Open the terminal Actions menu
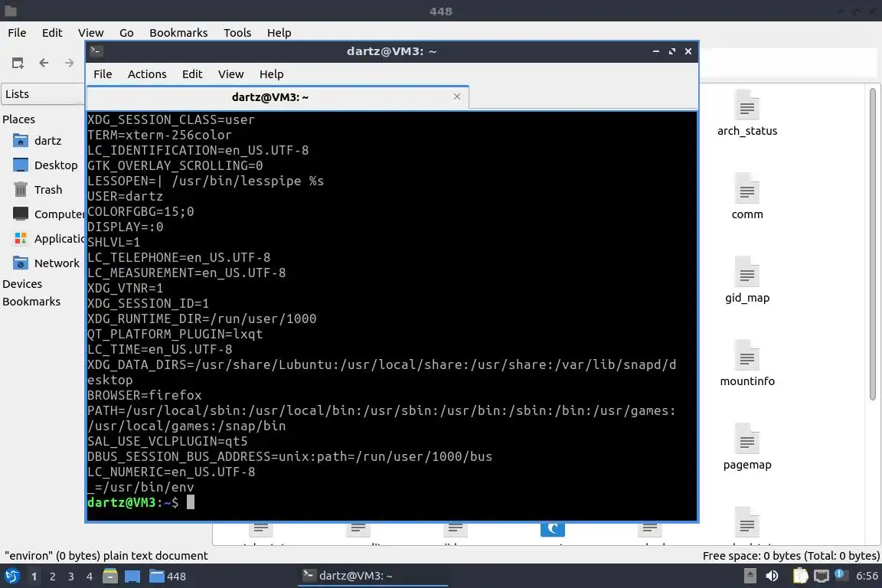Image resolution: width=882 pixels, height=588 pixels. coord(147,74)
